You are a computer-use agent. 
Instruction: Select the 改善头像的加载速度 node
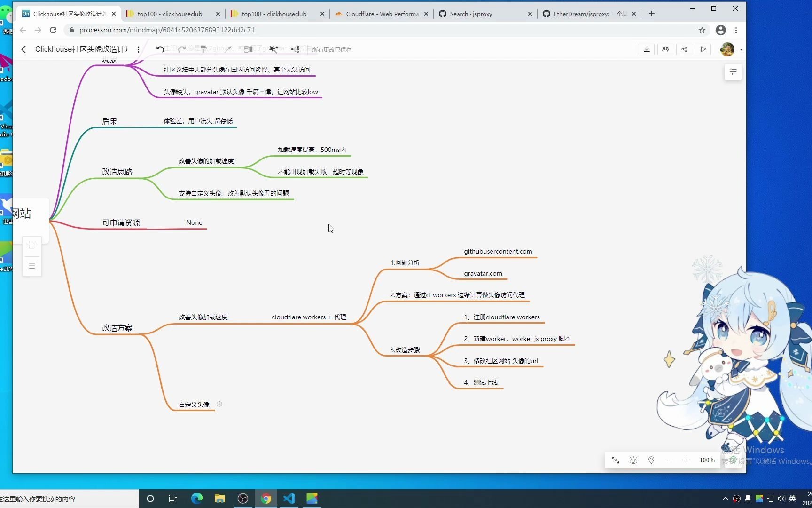click(x=206, y=161)
